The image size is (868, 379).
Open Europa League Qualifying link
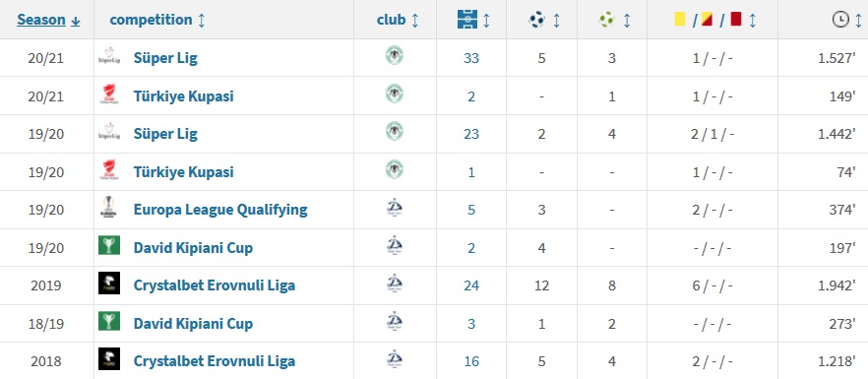220,210
